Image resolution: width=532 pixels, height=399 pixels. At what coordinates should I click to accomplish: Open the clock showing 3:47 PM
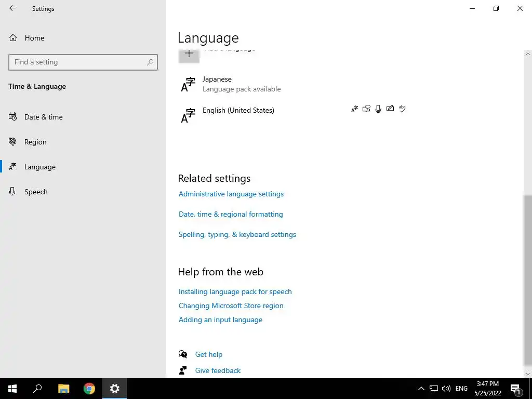[x=488, y=389]
